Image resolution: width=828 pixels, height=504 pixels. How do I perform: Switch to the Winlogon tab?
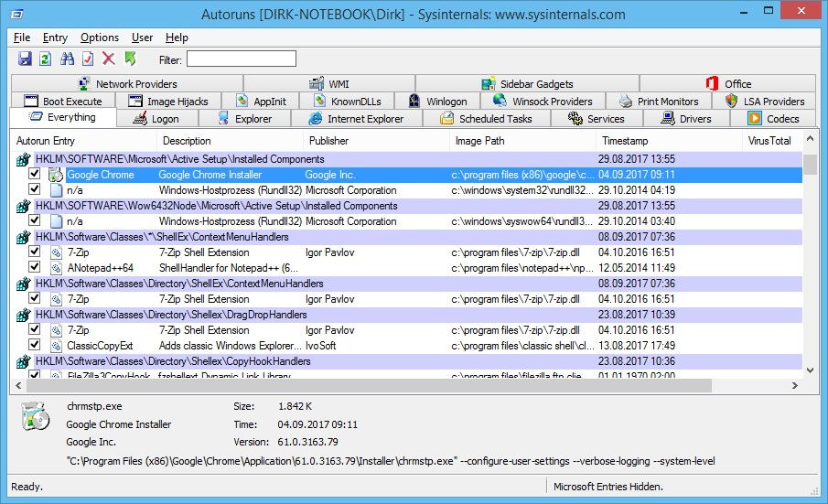click(x=437, y=102)
